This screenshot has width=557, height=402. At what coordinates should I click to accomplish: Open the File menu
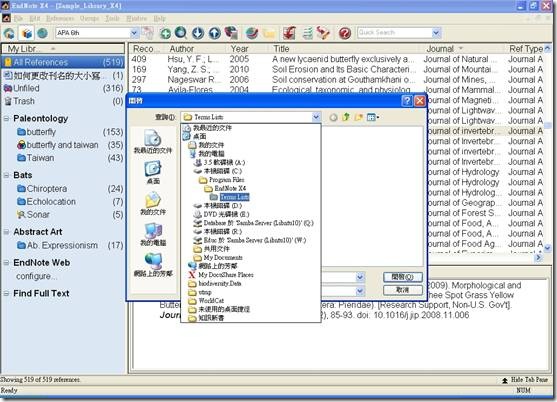[x=18, y=18]
